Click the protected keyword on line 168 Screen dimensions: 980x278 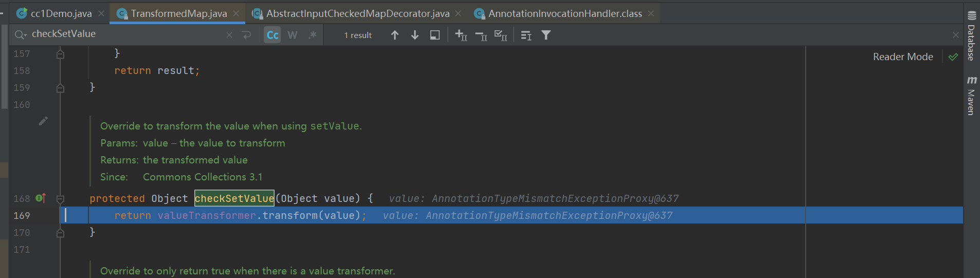(117, 198)
